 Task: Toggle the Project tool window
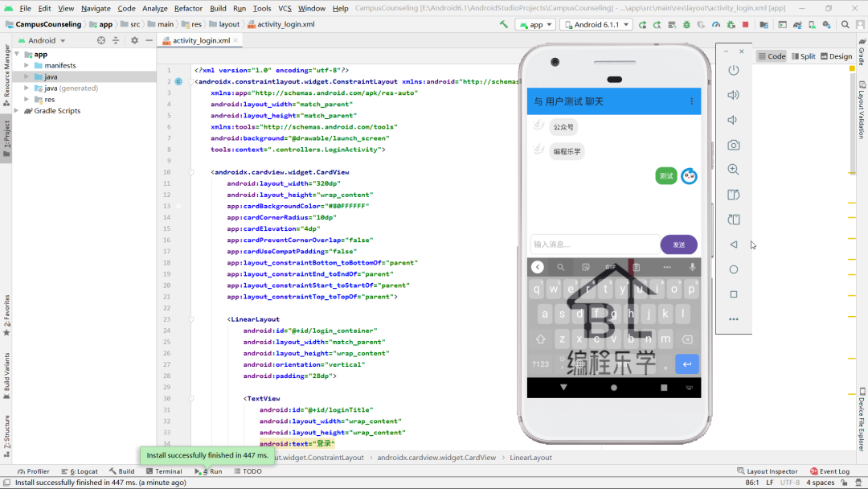pos(6,138)
